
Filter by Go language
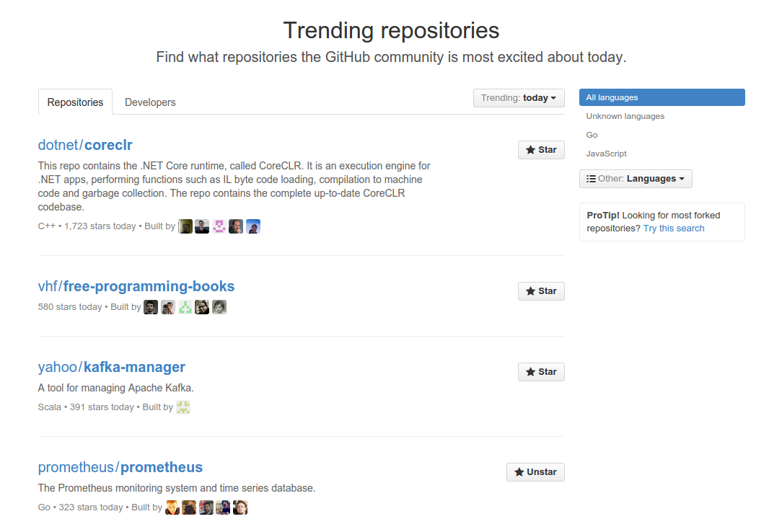(x=592, y=135)
